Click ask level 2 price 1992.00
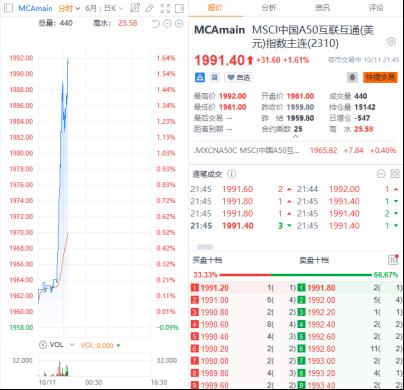This screenshot has width=404, height=390. pos(321,300)
